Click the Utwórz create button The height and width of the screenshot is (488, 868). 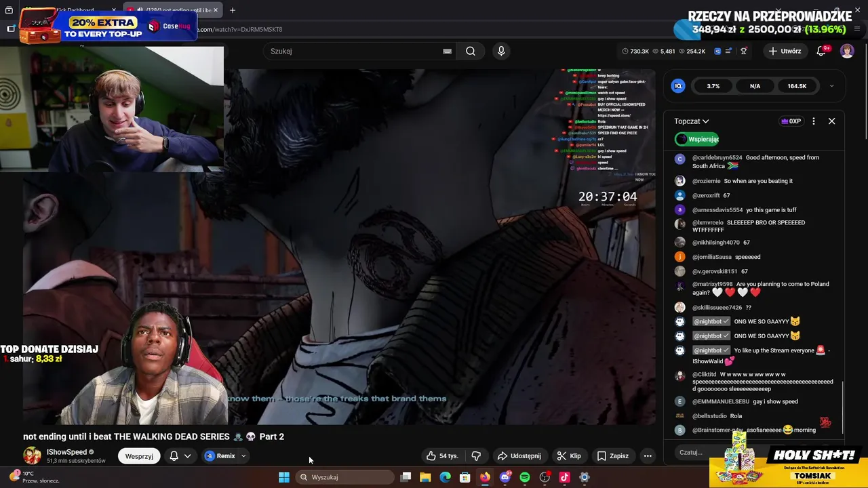785,51
